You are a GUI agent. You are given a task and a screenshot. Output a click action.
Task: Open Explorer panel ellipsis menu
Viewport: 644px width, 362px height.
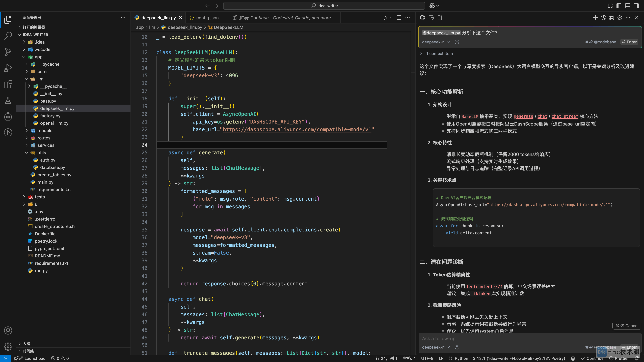coord(123,18)
